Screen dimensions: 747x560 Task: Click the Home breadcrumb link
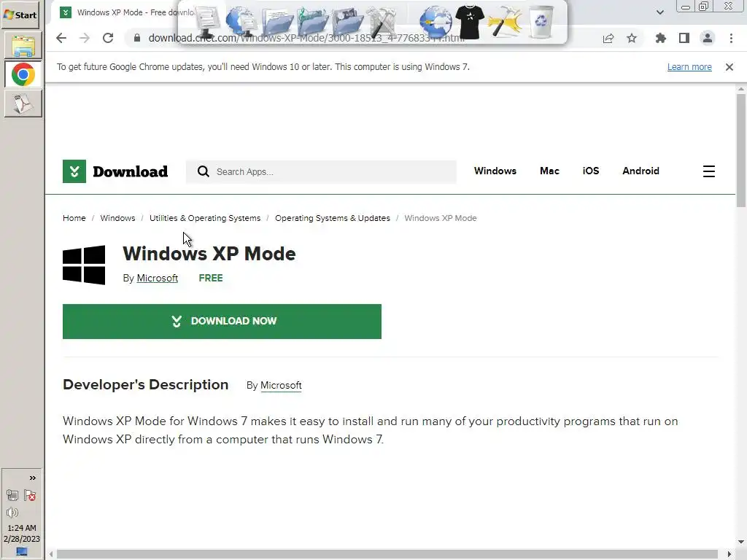click(74, 218)
